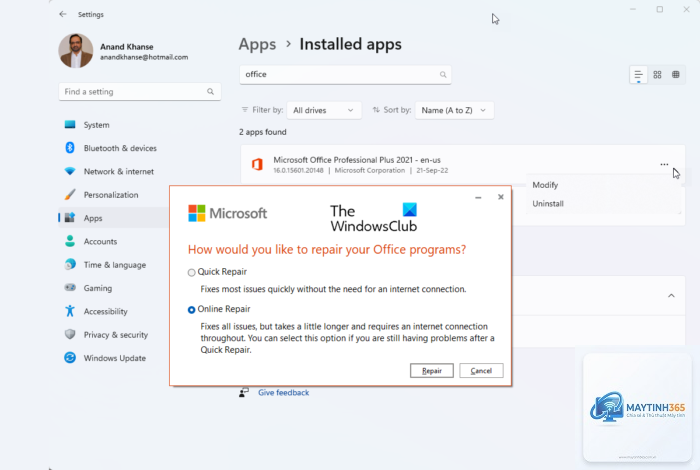
Task: Click the Network wifi icon
Action: point(70,171)
